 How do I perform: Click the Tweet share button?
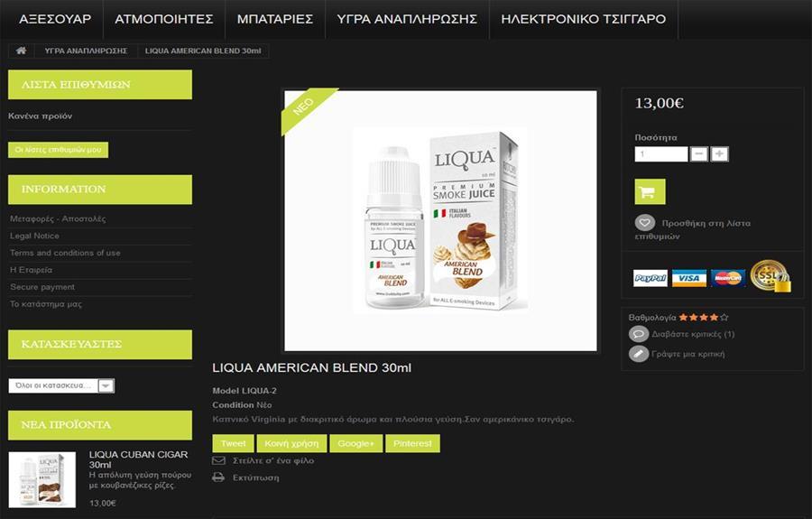pyautogui.click(x=233, y=443)
